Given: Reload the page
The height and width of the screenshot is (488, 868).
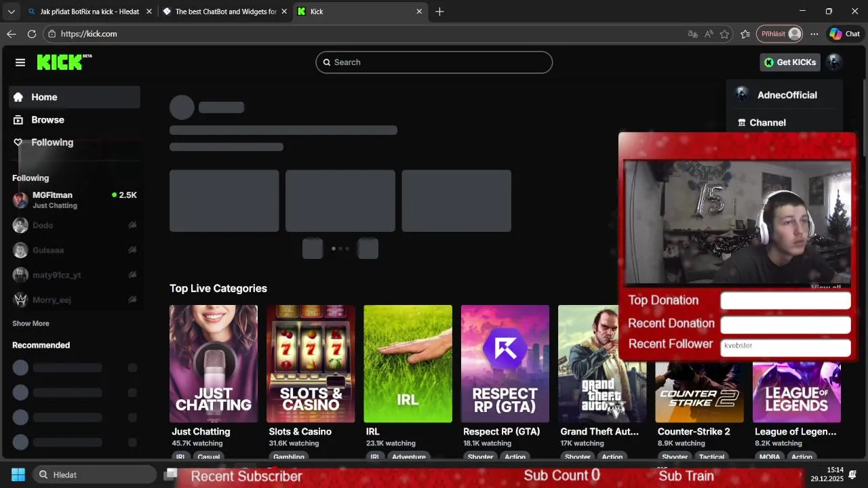Looking at the screenshot, I should [x=32, y=34].
